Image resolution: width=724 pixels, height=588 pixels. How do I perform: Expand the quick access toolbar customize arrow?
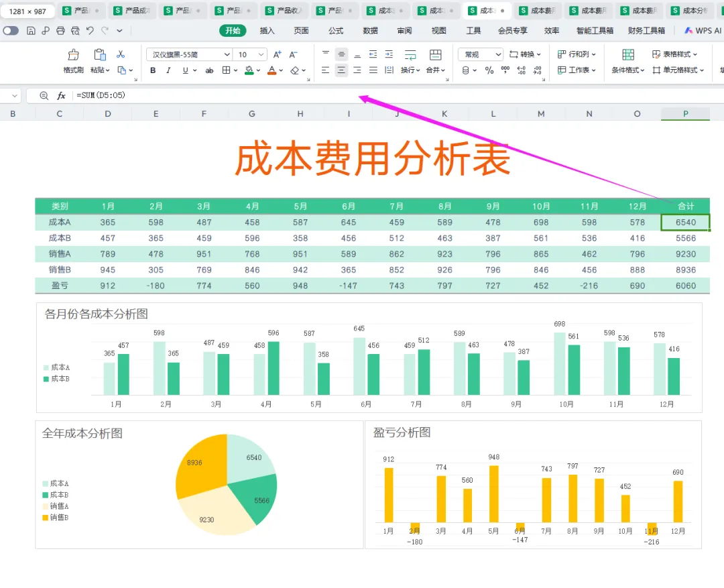119,31
